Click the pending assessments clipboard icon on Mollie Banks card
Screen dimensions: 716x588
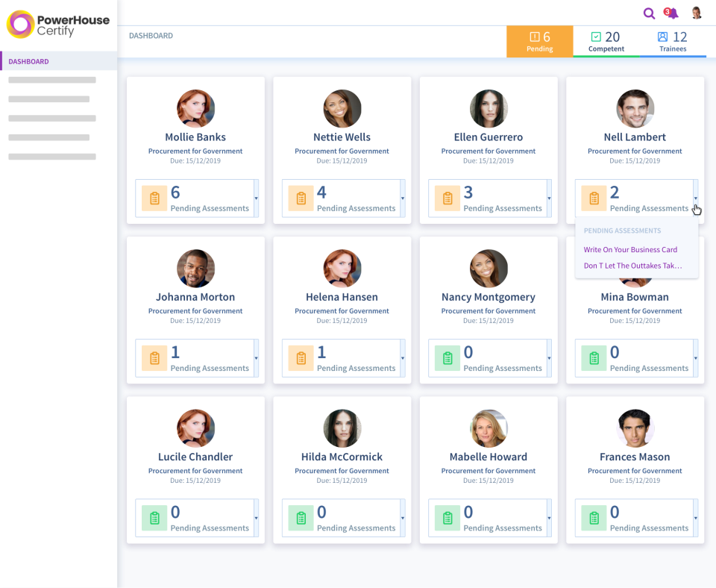[154, 198]
